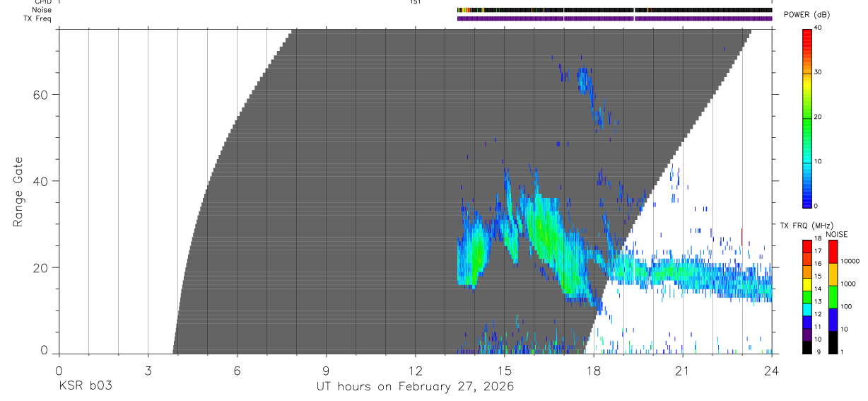This screenshot has width=868, height=401.
Task: Click the strong green echo near 16 UT
Action: (x=542, y=228)
